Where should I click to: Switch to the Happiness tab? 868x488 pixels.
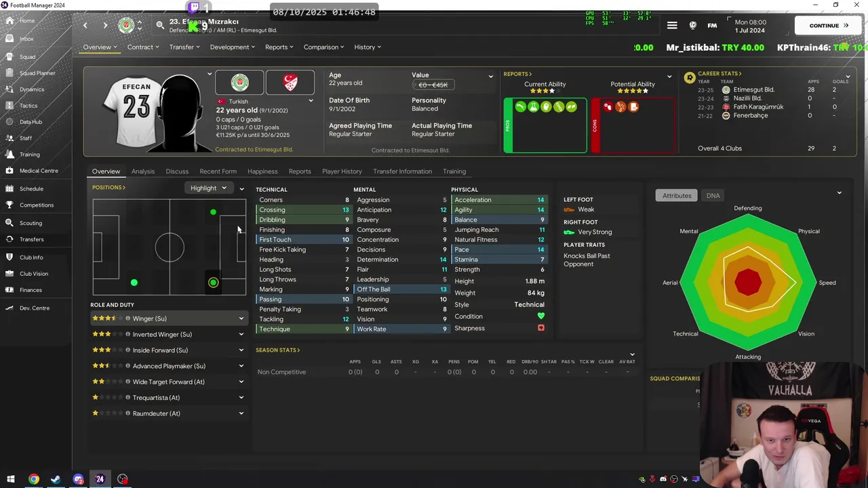[x=262, y=171]
